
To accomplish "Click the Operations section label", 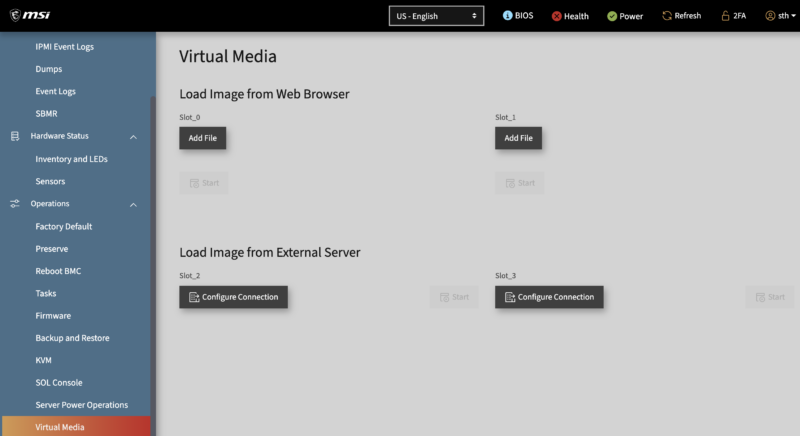I will (49, 203).
